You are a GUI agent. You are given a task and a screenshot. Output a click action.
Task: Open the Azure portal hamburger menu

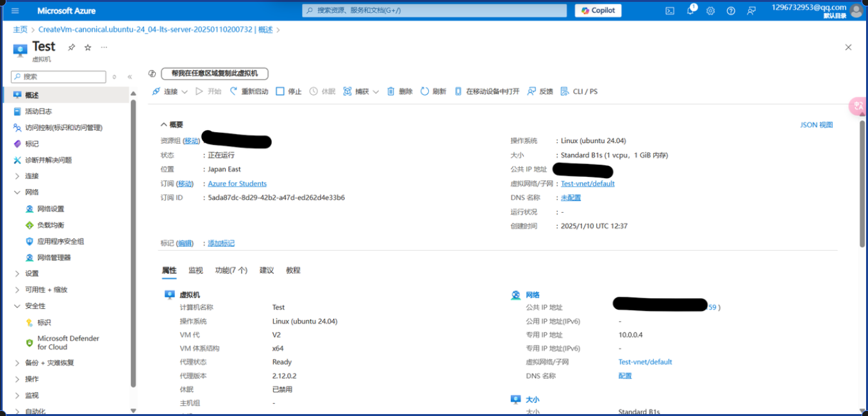tap(15, 10)
